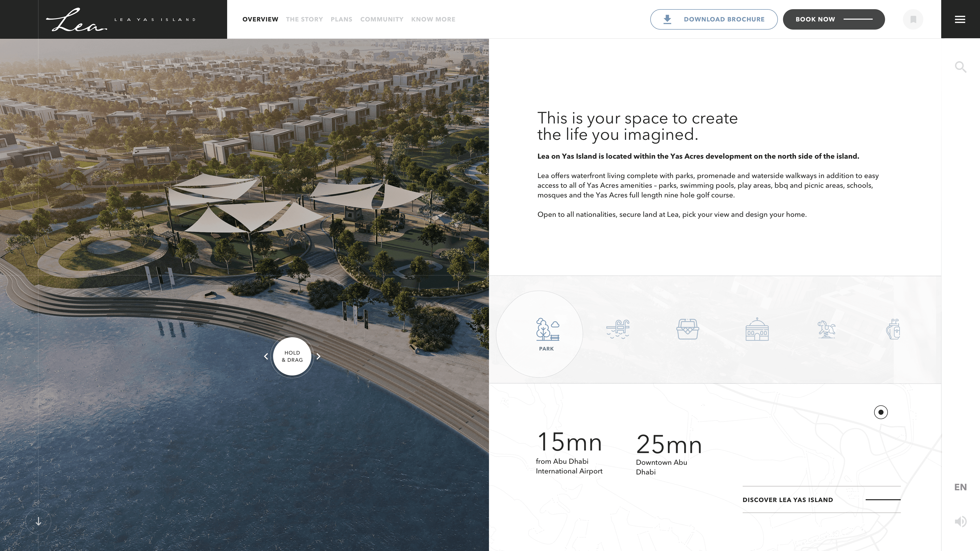
Task: Select the playground rocking horse amenity icon
Action: [826, 329]
